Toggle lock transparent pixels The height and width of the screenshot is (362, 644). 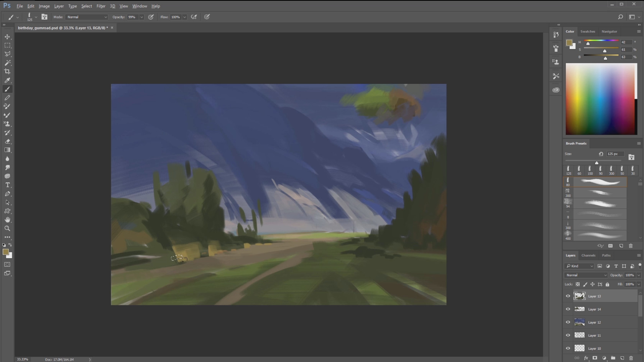[x=578, y=284]
